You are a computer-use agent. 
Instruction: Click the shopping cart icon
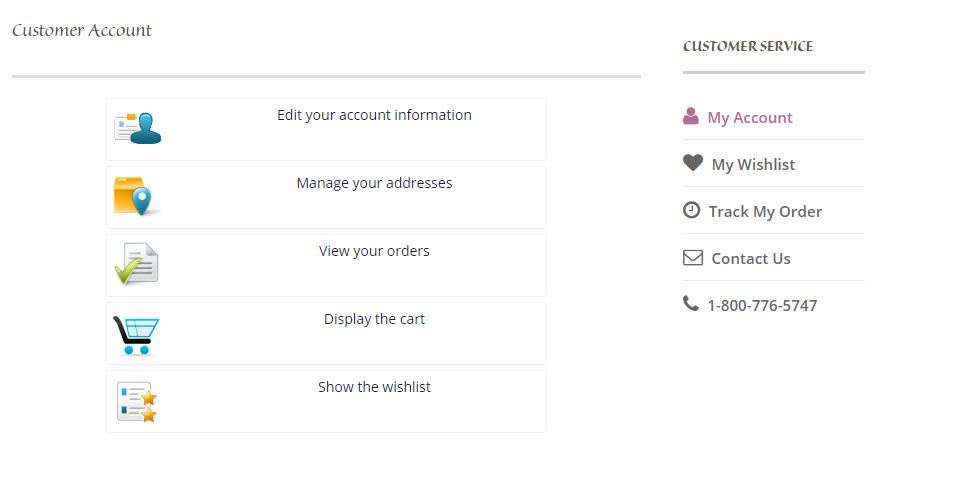tap(136, 335)
